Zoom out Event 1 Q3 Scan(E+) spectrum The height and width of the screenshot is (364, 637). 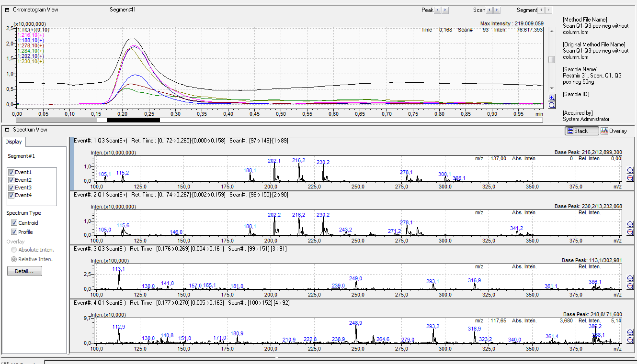pyautogui.click(x=630, y=178)
